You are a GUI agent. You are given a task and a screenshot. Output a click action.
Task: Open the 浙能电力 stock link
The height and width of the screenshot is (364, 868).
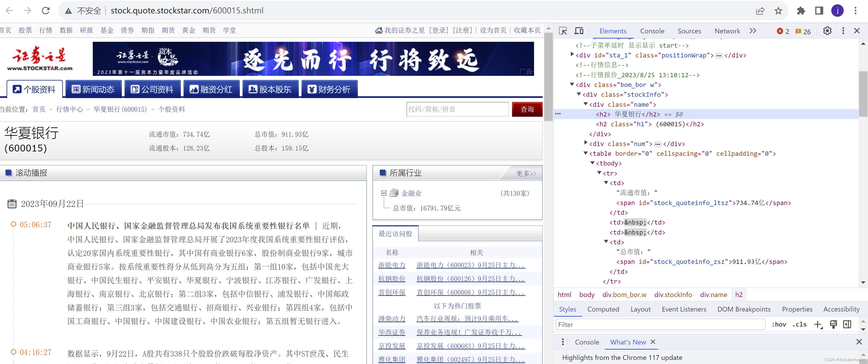point(392,265)
